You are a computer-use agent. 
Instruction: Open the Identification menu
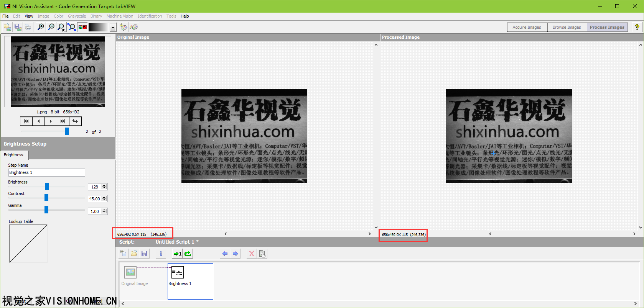(150, 16)
